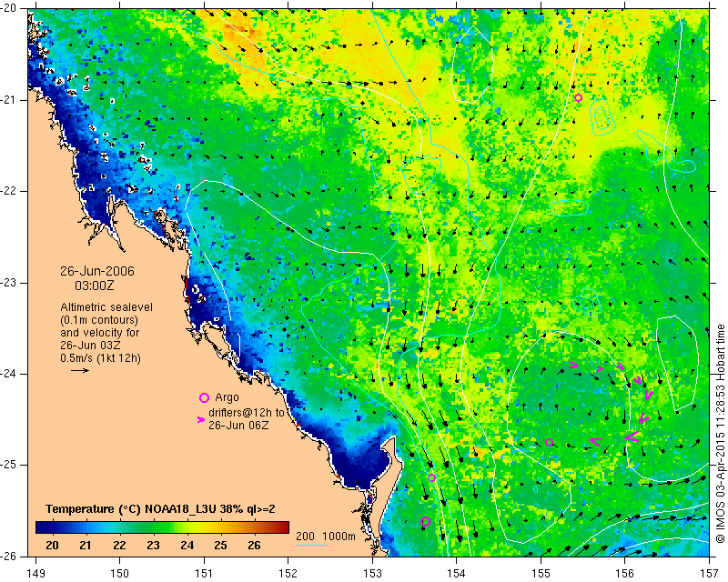Click colorbar tick label "24"
Screen dimensions: 728x582
coord(187,545)
